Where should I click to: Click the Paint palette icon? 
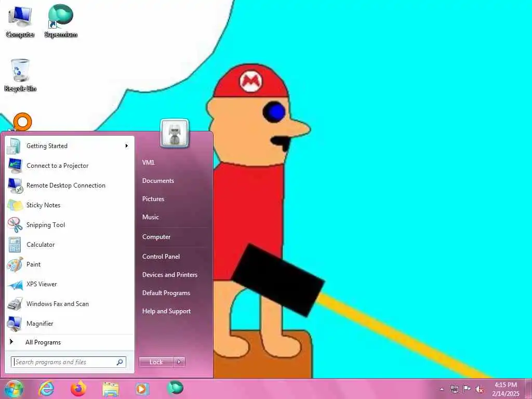(15, 264)
